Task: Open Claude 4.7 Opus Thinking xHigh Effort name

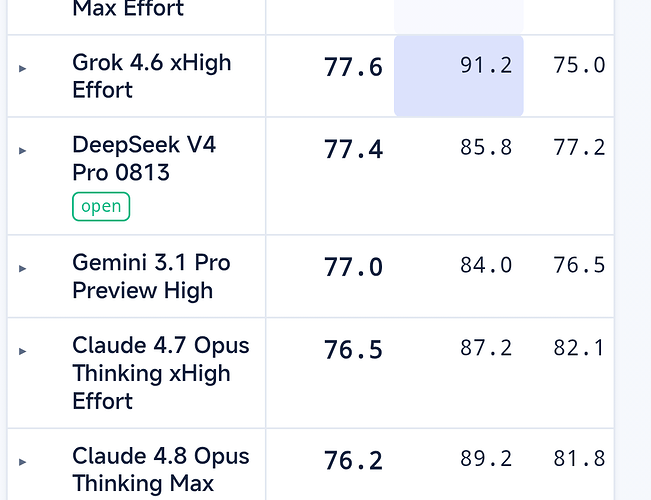Action: tap(161, 373)
